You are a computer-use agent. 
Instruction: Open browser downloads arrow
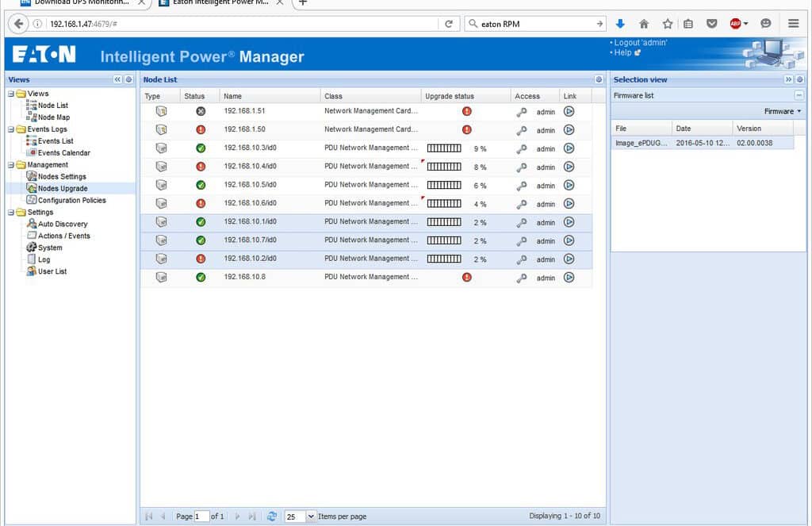point(620,24)
